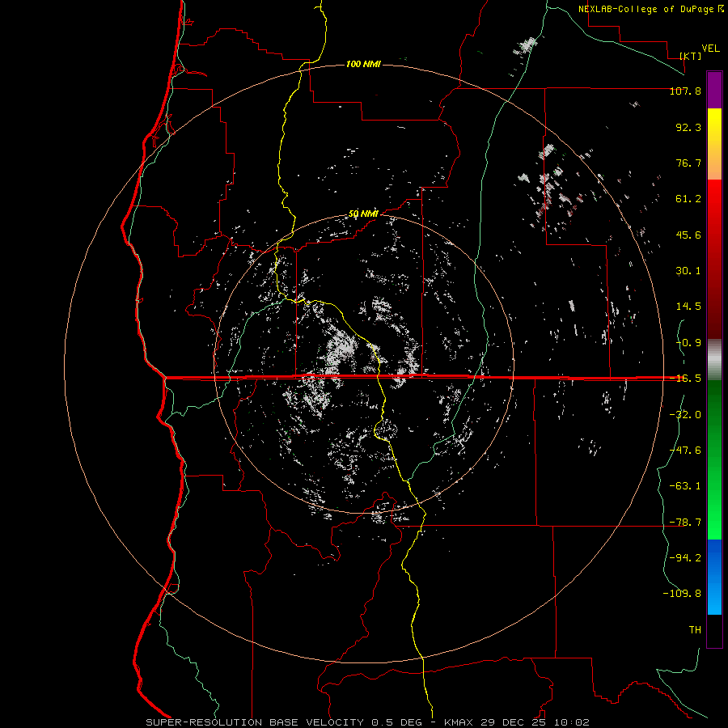The image size is (728, 728).
Task: Click the 100 NMI range ring label
Action: pos(363,64)
